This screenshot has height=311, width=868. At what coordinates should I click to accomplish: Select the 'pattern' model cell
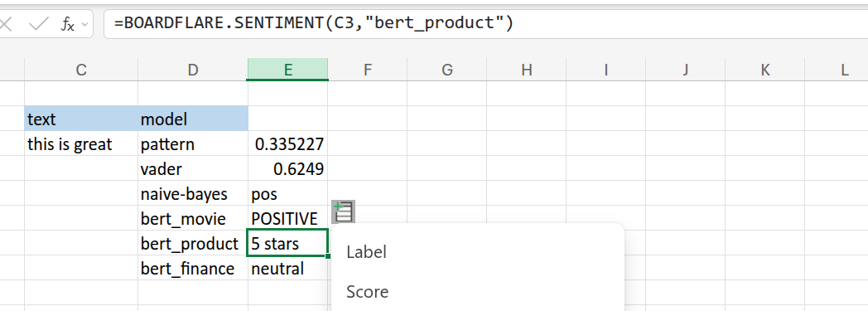pyautogui.click(x=193, y=143)
